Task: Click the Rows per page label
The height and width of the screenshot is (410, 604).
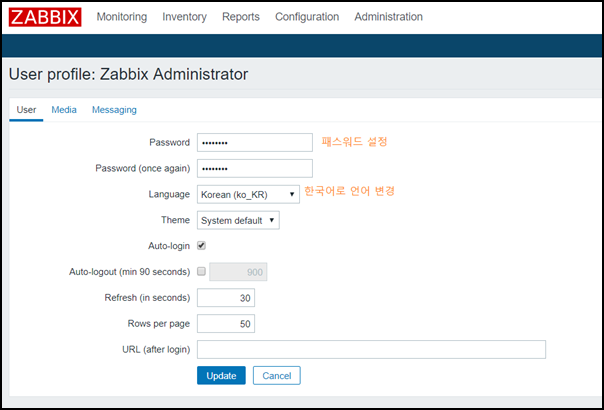Action: coord(159,324)
